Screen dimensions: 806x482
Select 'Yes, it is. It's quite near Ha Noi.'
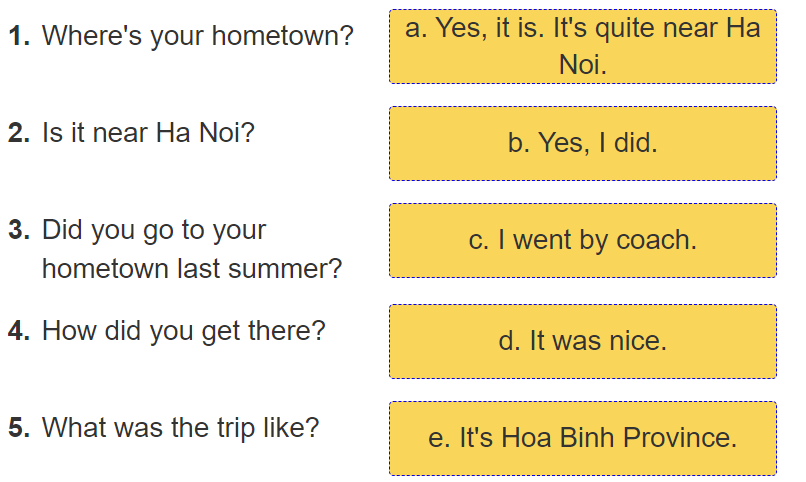pos(582,46)
